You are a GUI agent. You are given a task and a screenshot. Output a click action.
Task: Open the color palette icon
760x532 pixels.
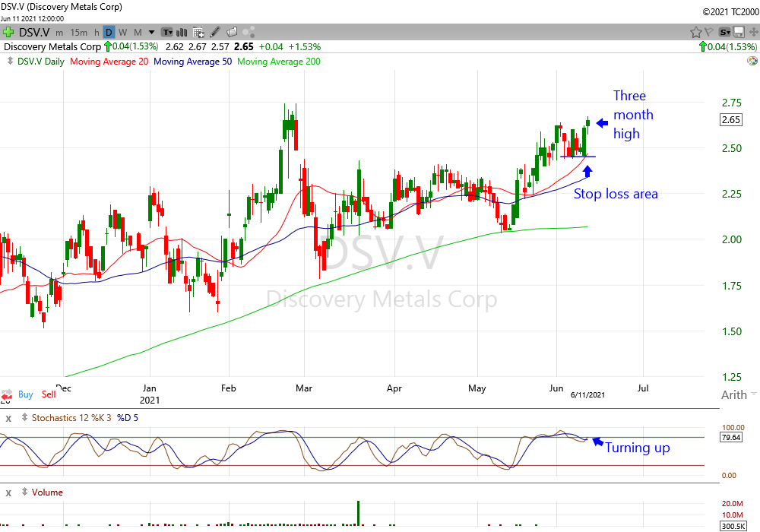point(752,61)
